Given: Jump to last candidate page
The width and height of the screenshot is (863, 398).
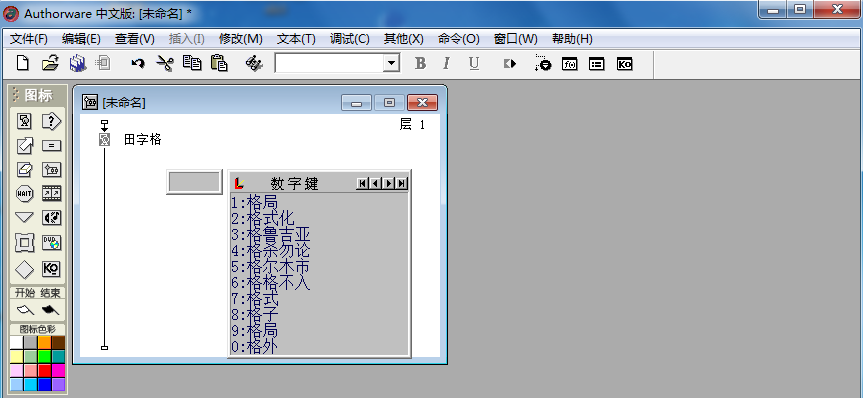Looking at the screenshot, I should pos(402,183).
